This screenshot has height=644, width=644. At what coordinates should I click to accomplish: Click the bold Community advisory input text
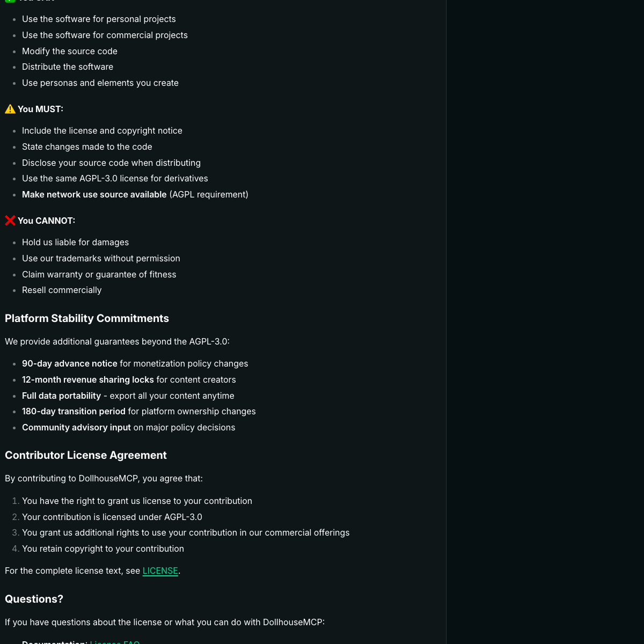(x=76, y=428)
